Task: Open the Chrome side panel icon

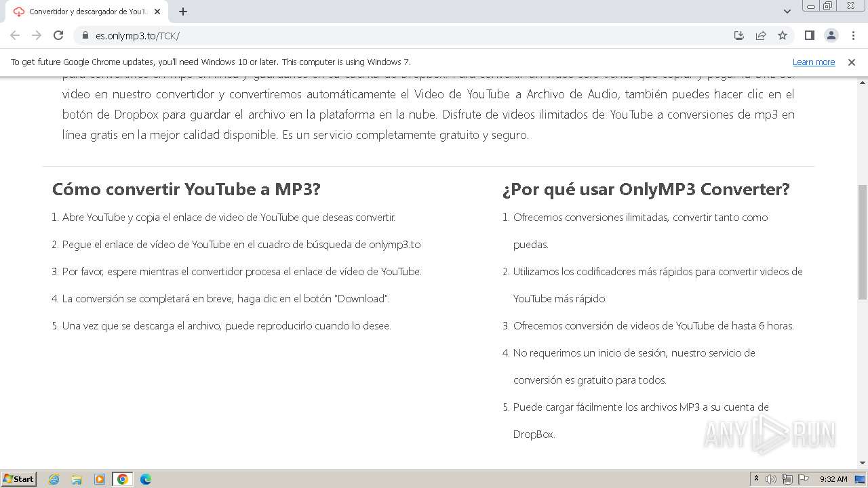Action: [x=809, y=35]
